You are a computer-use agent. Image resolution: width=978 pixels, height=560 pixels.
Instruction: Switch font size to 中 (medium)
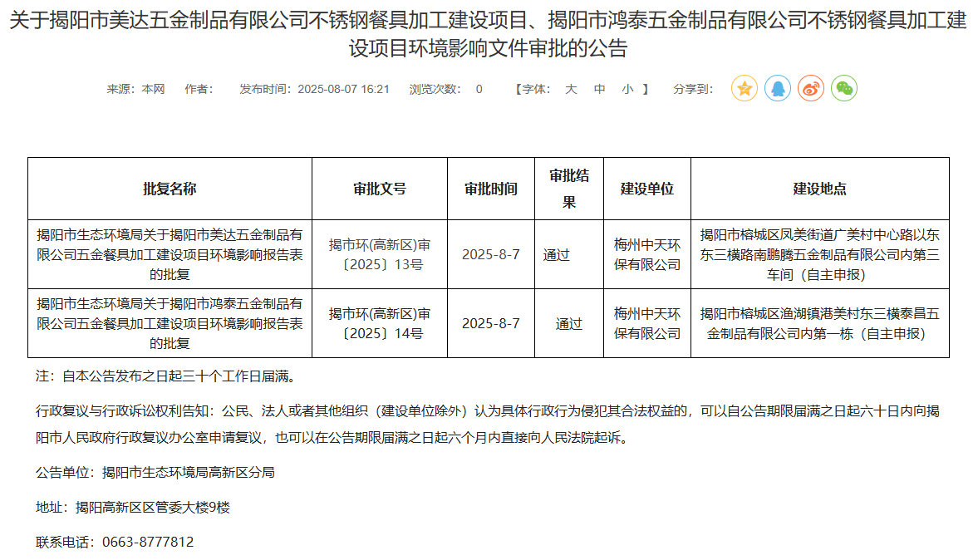[599, 89]
